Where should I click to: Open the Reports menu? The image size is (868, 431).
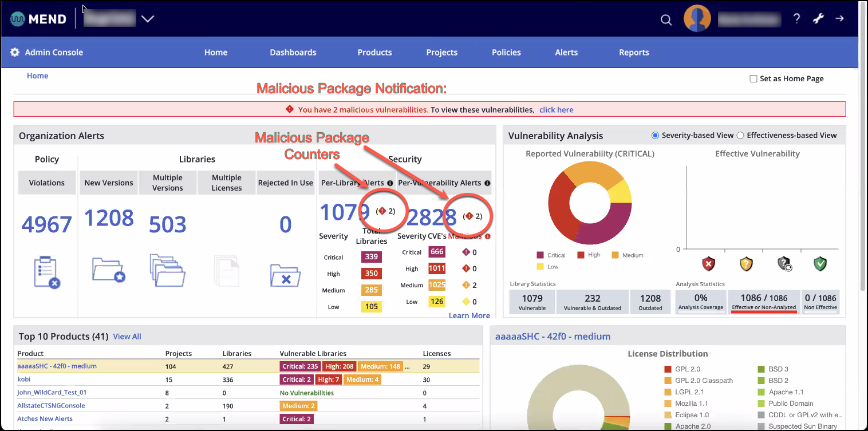click(634, 52)
